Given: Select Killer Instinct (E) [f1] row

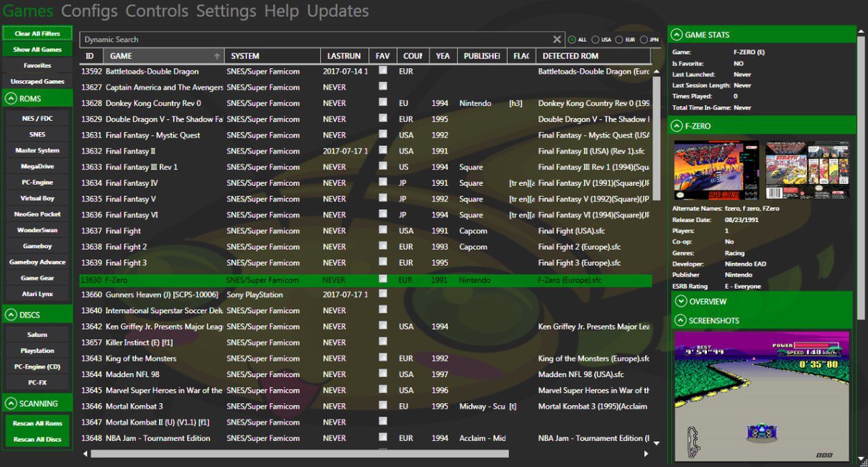Looking at the screenshot, I should (x=365, y=342).
